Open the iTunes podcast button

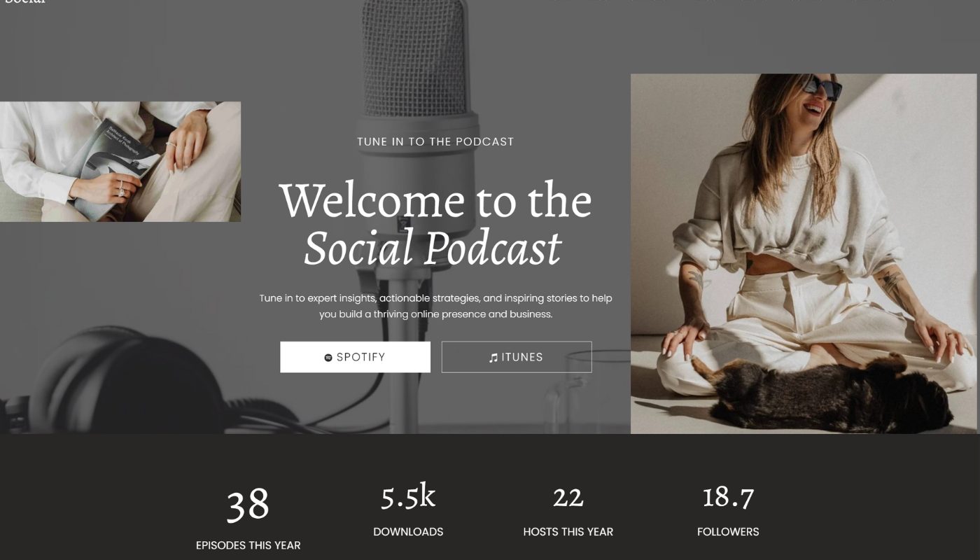pos(517,357)
